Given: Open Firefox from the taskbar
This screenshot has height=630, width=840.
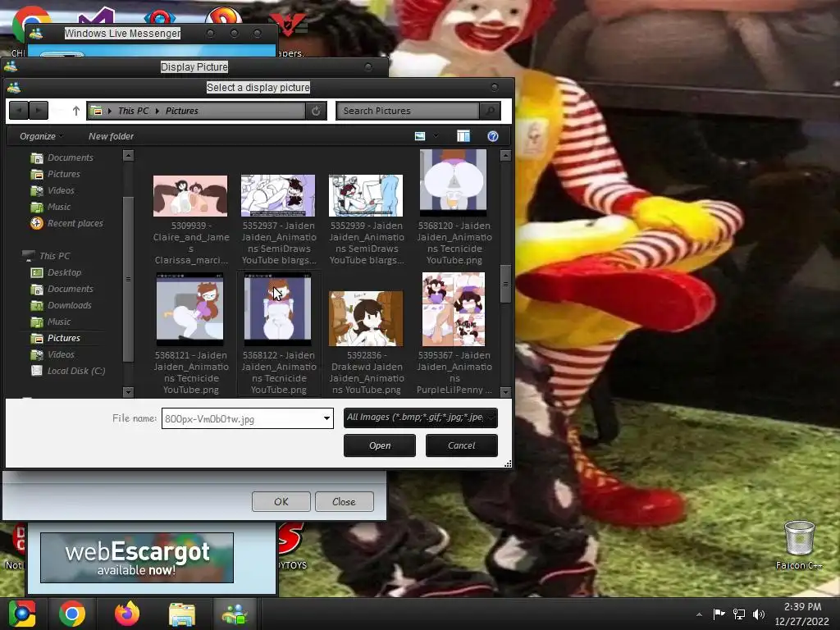Looking at the screenshot, I should point(127,614).
